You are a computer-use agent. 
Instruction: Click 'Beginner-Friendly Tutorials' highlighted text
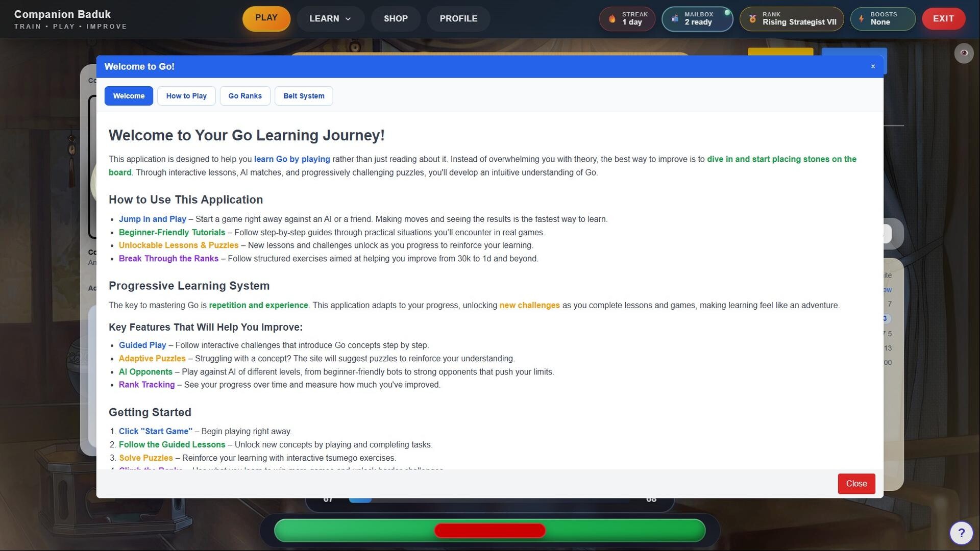[x=172, y=233]
